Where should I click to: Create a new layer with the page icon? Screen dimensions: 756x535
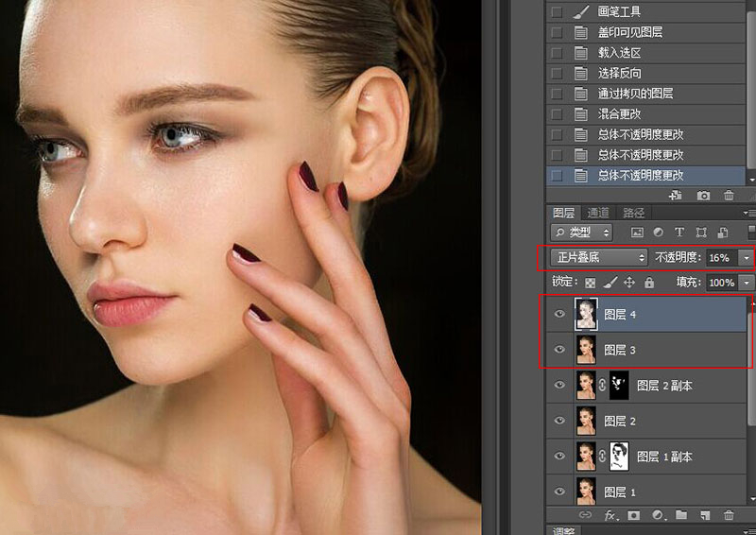pyautogui.click(x=705, y=515)
